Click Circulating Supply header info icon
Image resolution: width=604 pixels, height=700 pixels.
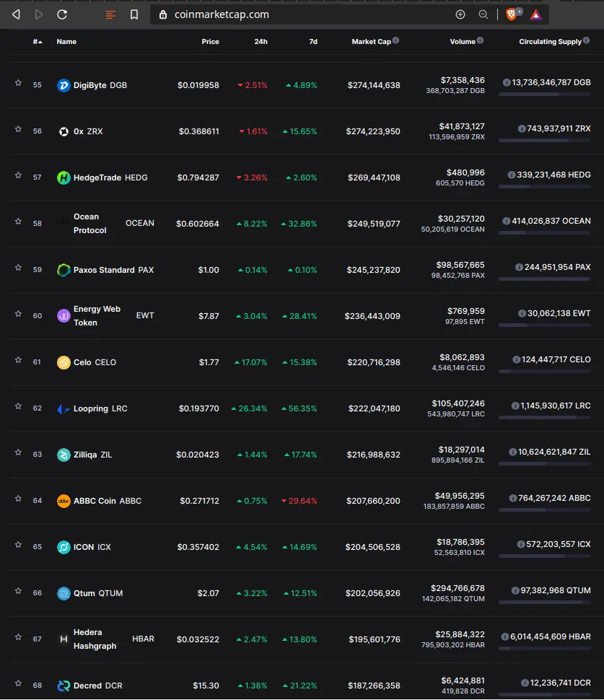586,40
